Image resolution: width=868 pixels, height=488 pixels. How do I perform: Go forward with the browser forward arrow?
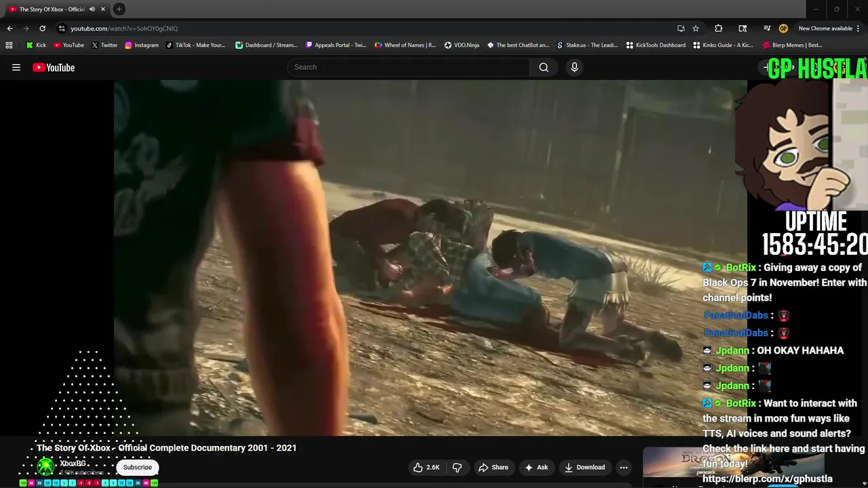tap(26, 28)
